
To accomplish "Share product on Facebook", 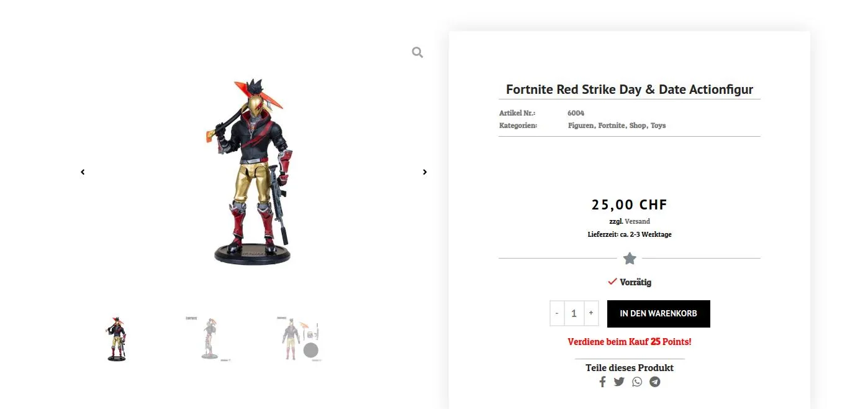I will [x=602, y=382].
